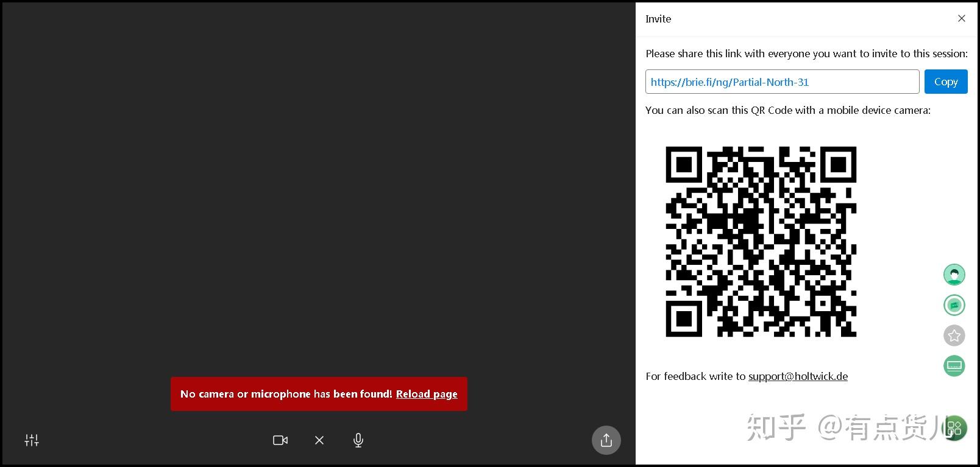Viewport: 980px width, 467px height.
Task: Click the QR code image
Action: tap(761, 242)
